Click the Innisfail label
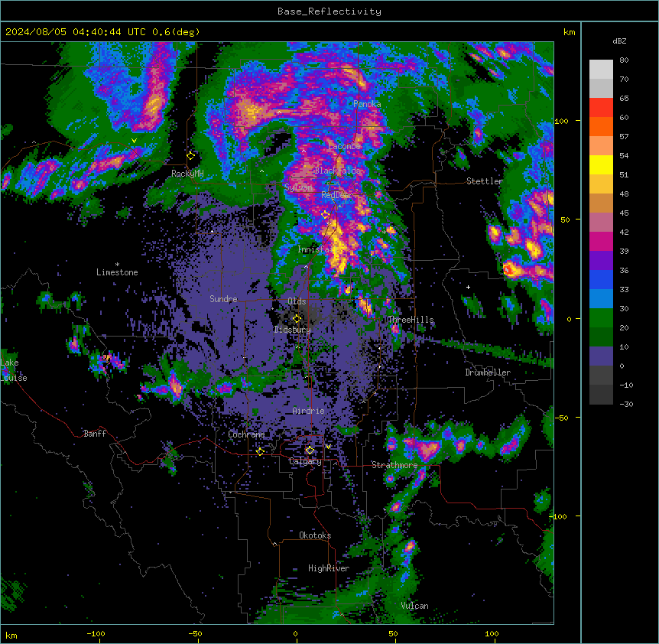659x644 pixels. [x=317, y=249]
